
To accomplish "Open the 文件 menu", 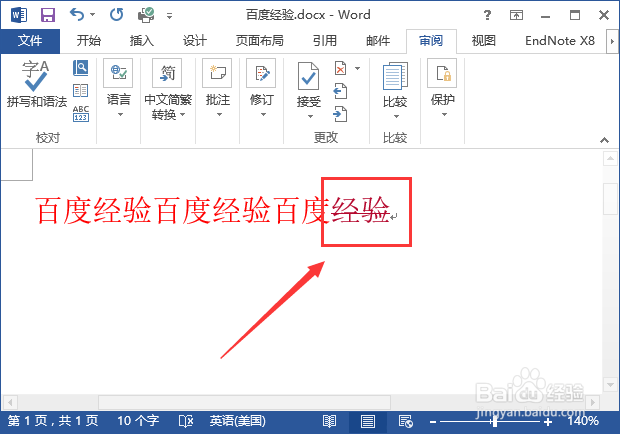I will pos(30,41).
